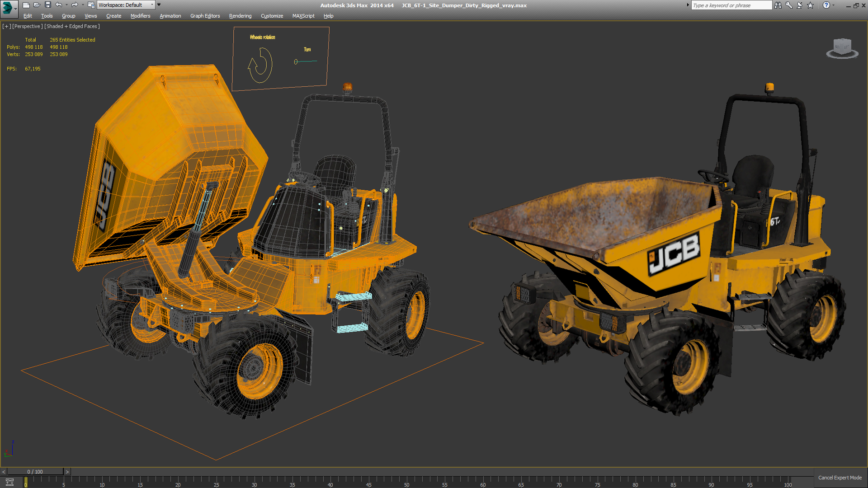This screenshot has height=488, width=868.
Task: Save the scene with the floppy disk icon
Action: [x=48, y=5]
